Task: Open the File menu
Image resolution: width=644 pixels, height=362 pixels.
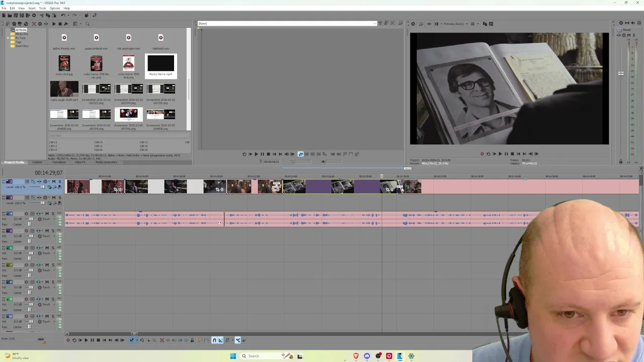Action: point(4,8)
